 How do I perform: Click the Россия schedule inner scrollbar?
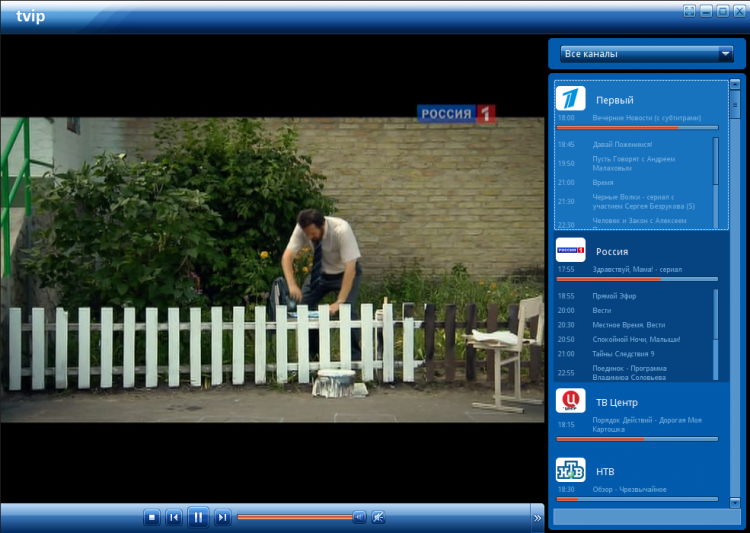716,314
